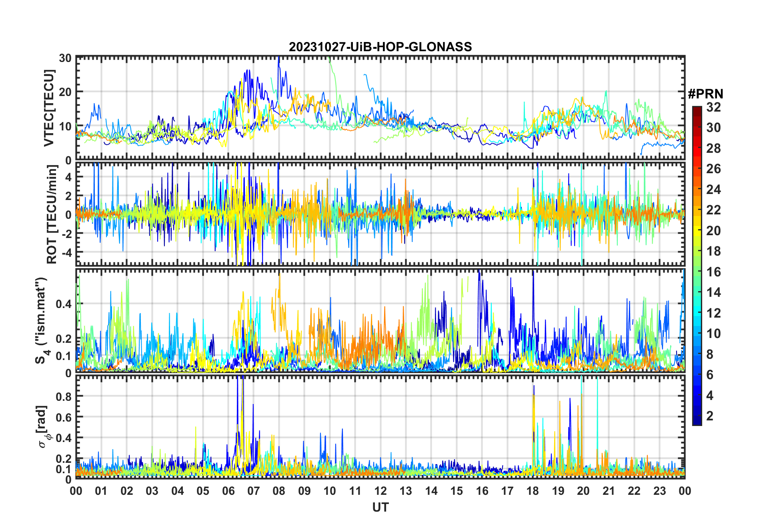
Task: Click the #PRN colorbar title
Action: 705,94
